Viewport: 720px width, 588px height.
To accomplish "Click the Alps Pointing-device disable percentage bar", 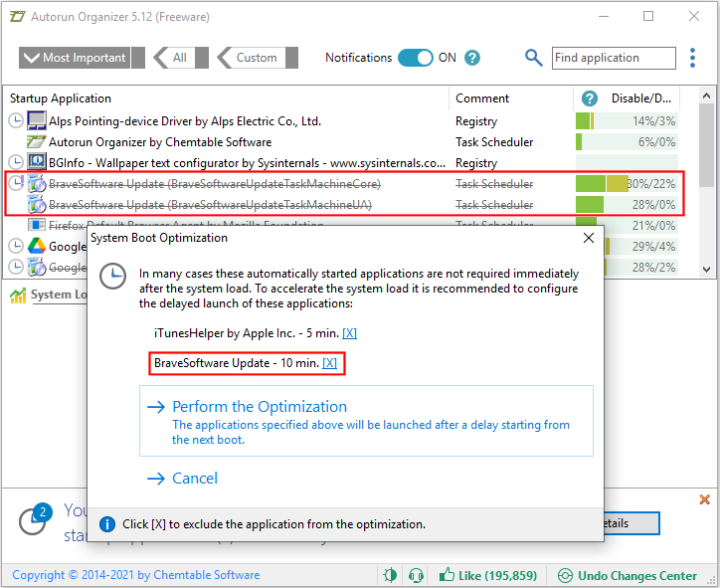I will [625, 121].
